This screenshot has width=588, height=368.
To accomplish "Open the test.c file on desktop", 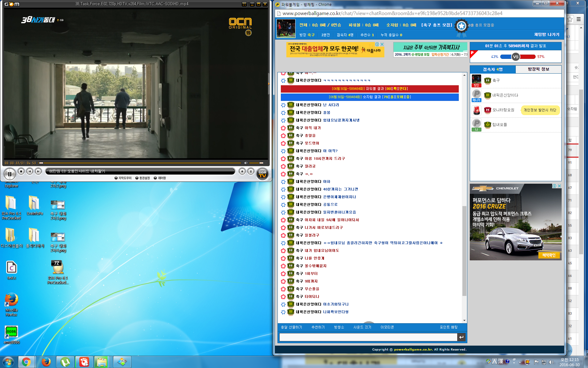I will (x=11, y=270).
